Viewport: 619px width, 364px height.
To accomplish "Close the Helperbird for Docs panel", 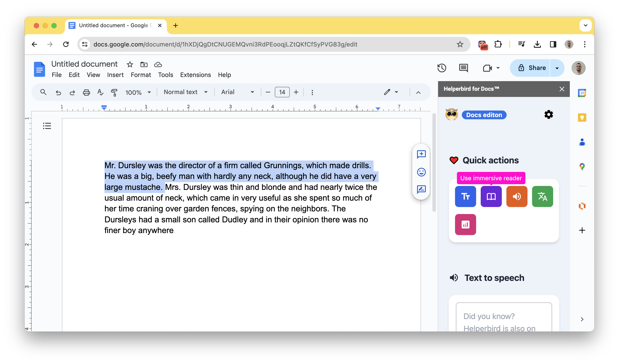I will coord(562,89).
